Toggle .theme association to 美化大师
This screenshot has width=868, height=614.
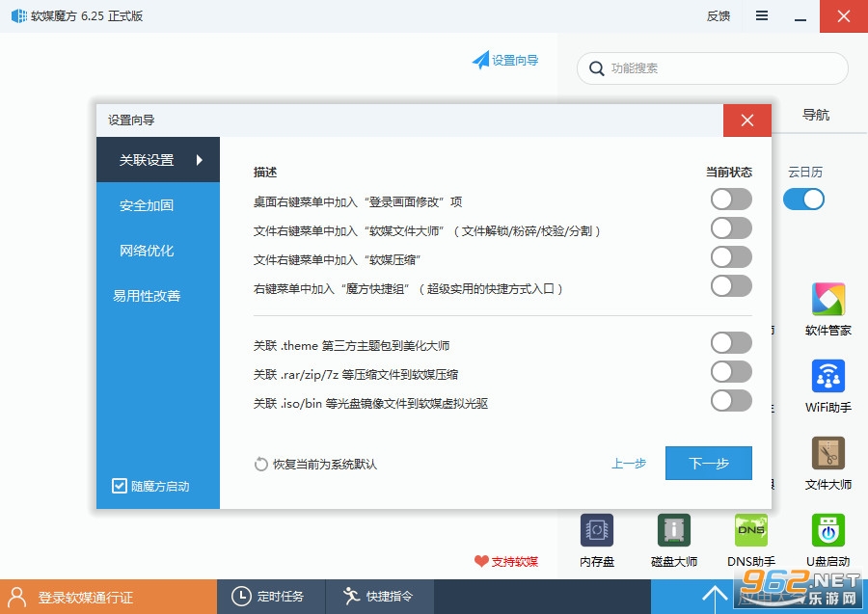pos(731,343)
